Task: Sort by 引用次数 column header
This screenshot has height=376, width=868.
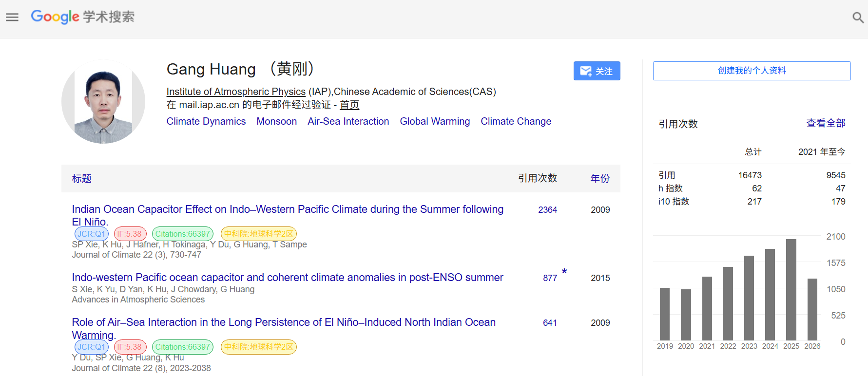Action: [538, 178]
